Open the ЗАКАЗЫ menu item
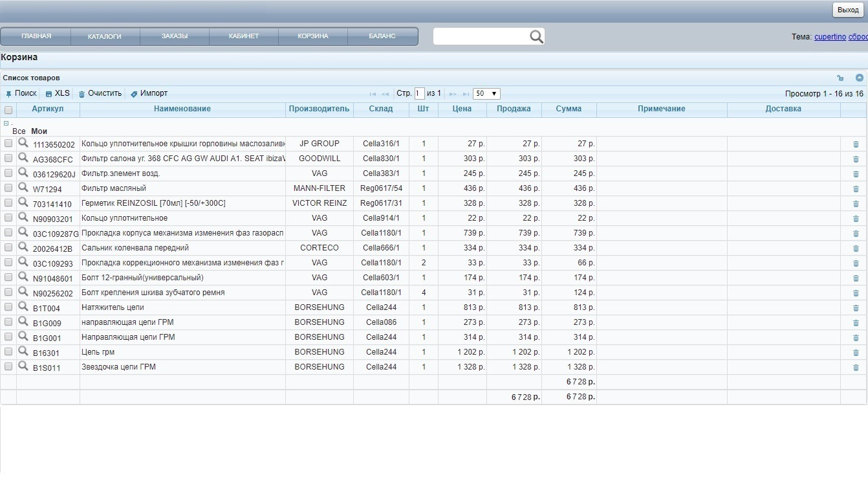 (x=175, y=36)
